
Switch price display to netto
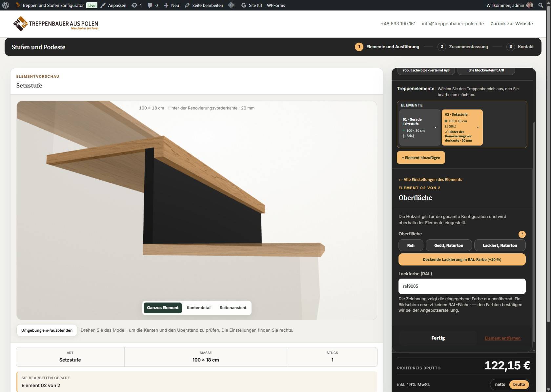pos(500,384)
